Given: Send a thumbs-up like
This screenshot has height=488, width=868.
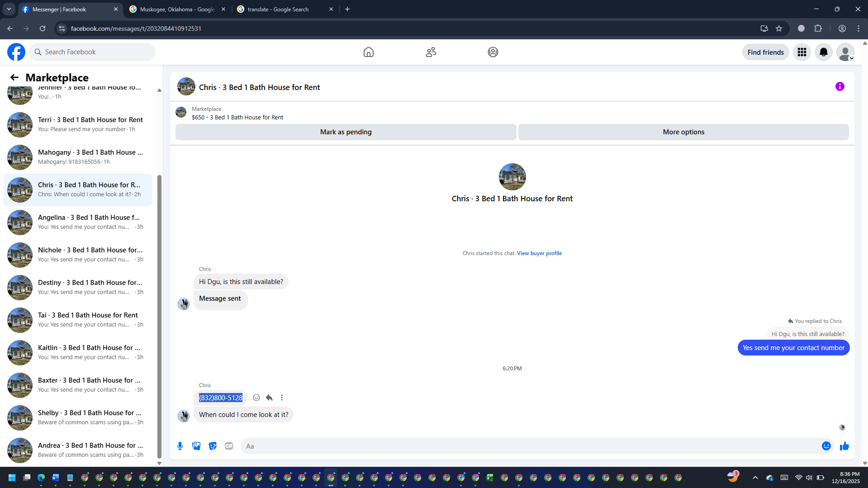Looking at the screenshot, I should (x=844, y=446).
